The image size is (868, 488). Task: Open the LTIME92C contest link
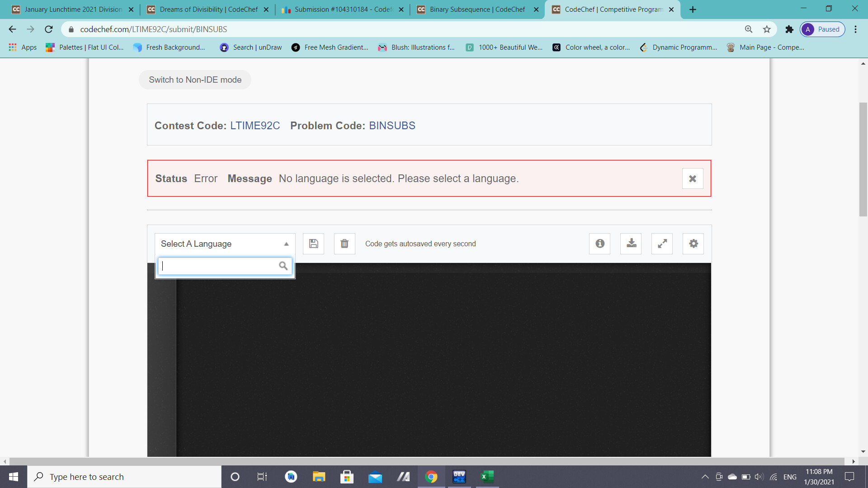(255, 126)
